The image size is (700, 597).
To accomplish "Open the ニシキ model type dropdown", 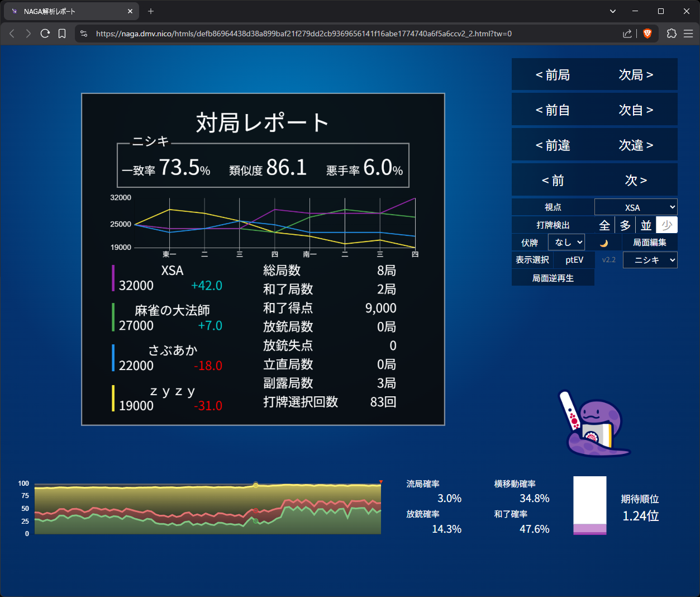I will click(x=650, y=260).
